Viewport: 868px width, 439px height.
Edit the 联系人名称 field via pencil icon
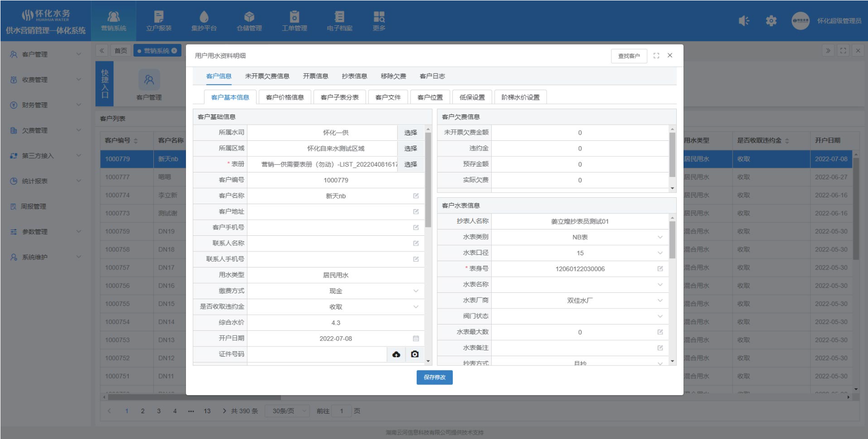pos(416,243)
